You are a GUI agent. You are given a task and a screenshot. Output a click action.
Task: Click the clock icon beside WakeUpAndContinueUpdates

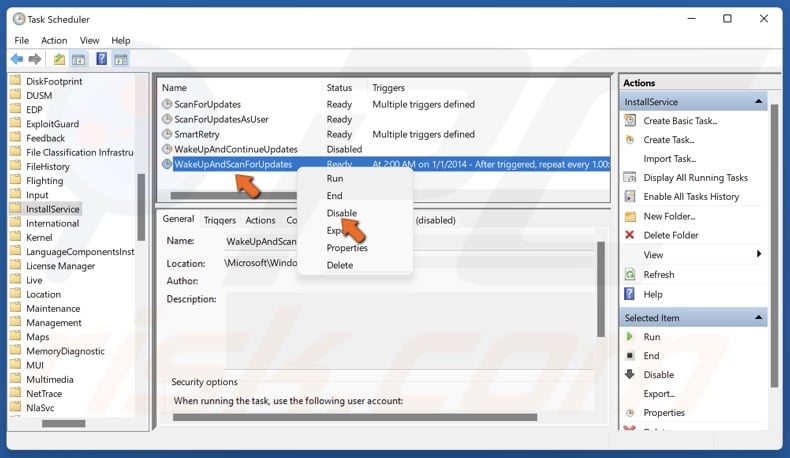[167, 149]
